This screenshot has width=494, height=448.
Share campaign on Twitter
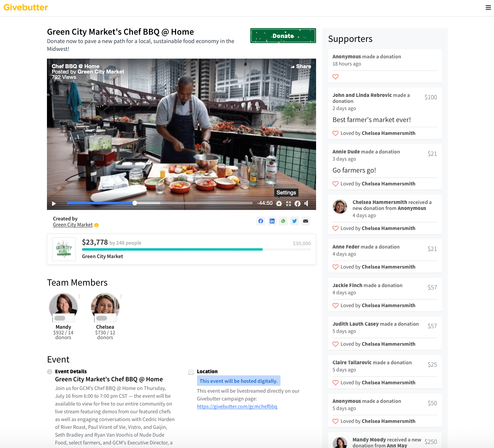click(295, 221)
